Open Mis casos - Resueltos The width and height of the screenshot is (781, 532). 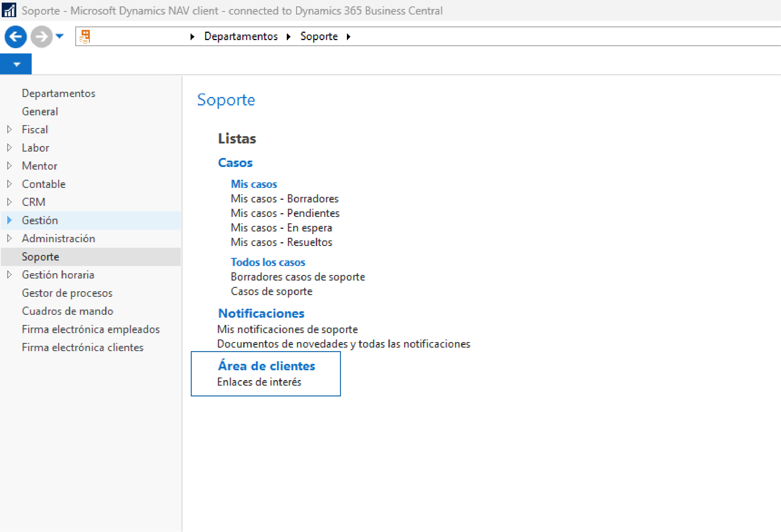(282, 242)
